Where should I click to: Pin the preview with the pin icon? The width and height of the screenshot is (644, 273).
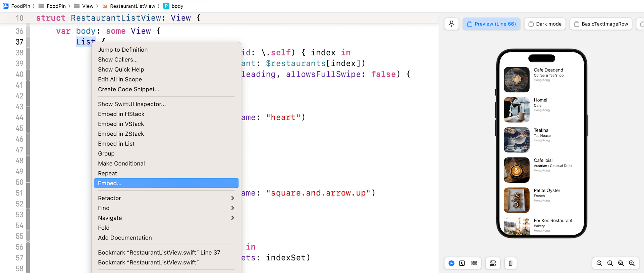pyautogui.click(x=451, y=24)
